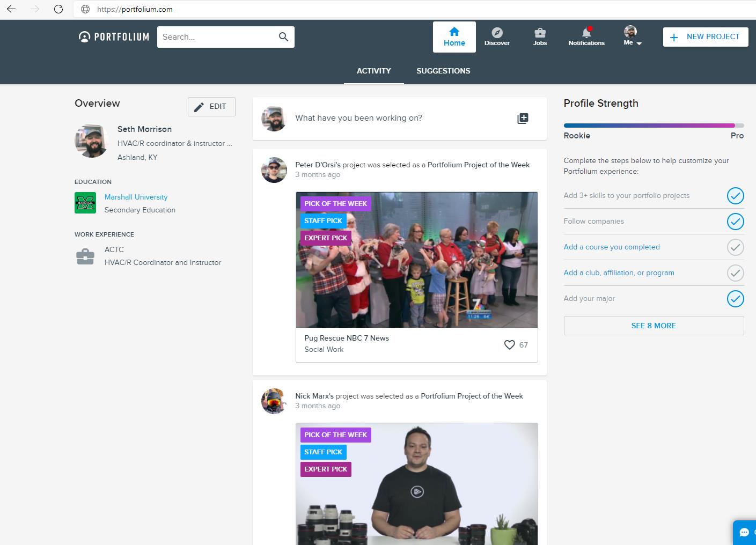Expand list with SEE 8 MORE

click(x=653, y=326)
